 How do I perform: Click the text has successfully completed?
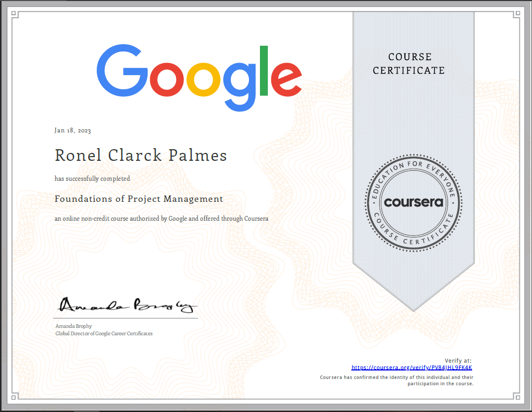[92, 179]
